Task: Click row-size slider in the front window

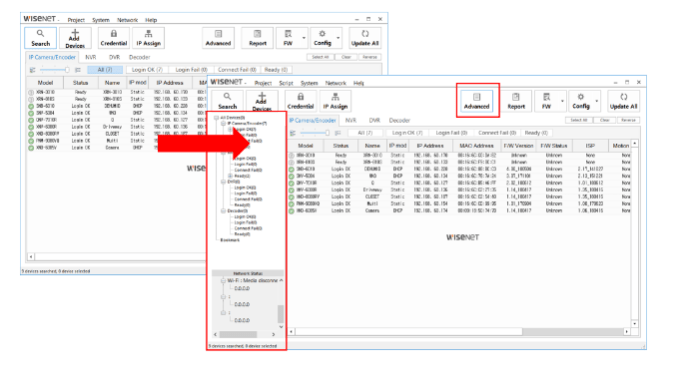Action: pyautogui.click(x=315, y=133)
